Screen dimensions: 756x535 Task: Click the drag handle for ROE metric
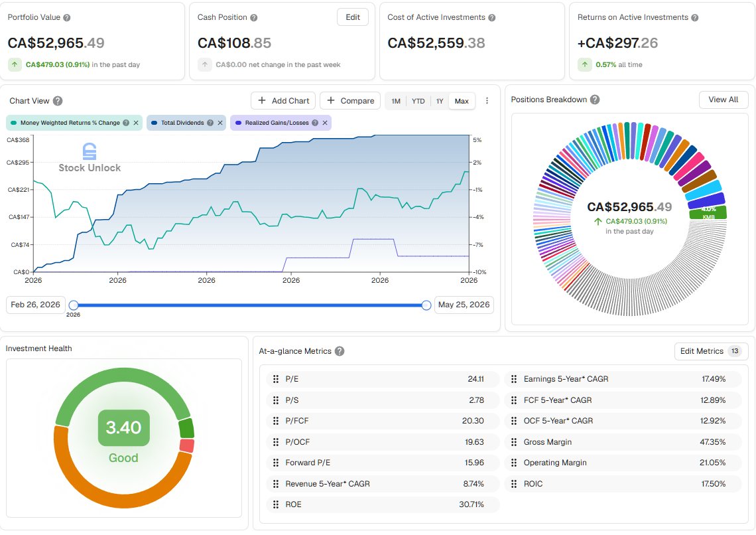tap(276, 504)
